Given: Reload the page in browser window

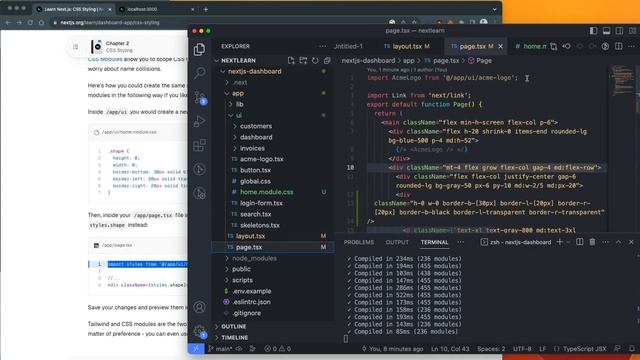Looking at the screenshot, I should (30, 22).
